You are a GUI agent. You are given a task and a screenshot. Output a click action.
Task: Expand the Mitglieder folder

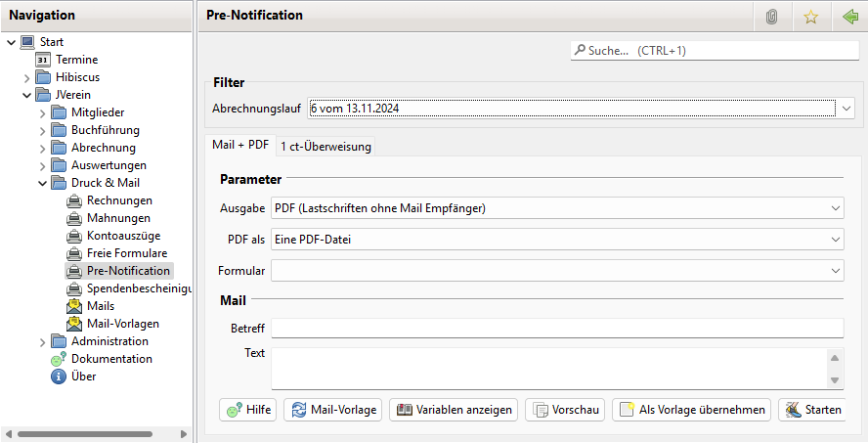tap(43, 112)
